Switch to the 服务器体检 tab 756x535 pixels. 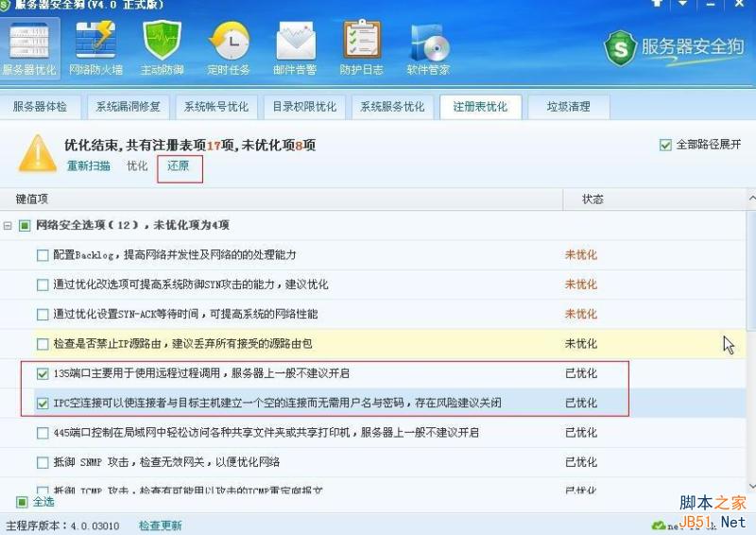(40, 107)
